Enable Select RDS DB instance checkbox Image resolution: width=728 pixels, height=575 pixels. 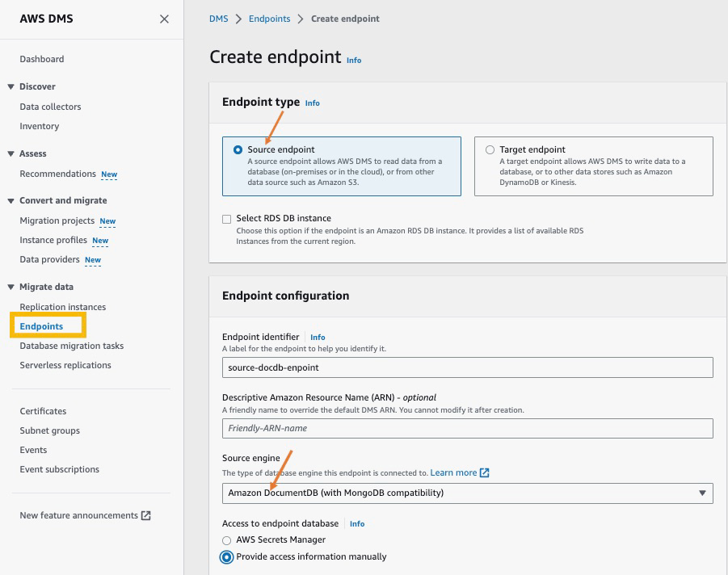tap(227, 219)
